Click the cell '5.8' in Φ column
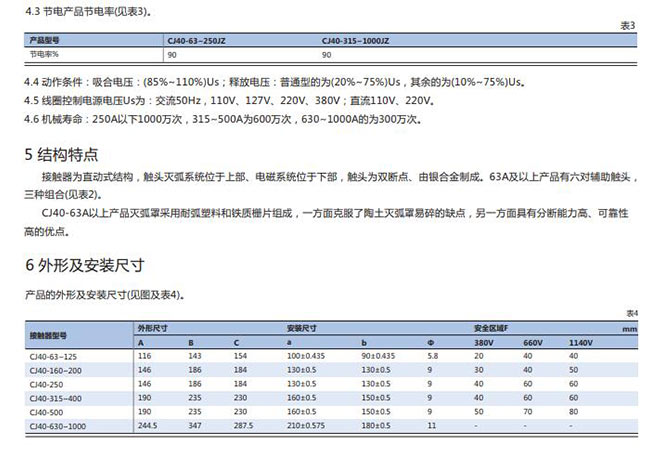 pyautogui.click(x=433, y=356)
